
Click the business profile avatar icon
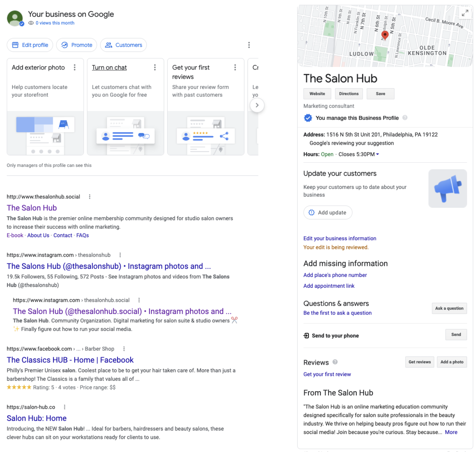[15, 18]
